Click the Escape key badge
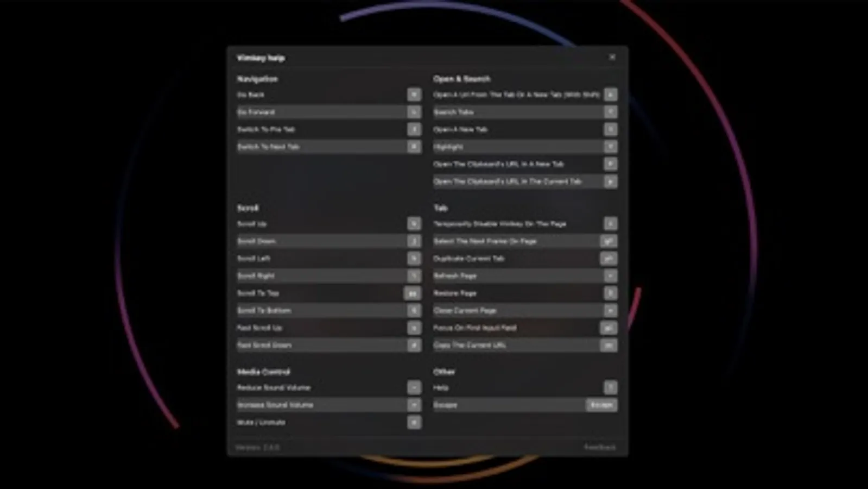 tap(601, 405)
